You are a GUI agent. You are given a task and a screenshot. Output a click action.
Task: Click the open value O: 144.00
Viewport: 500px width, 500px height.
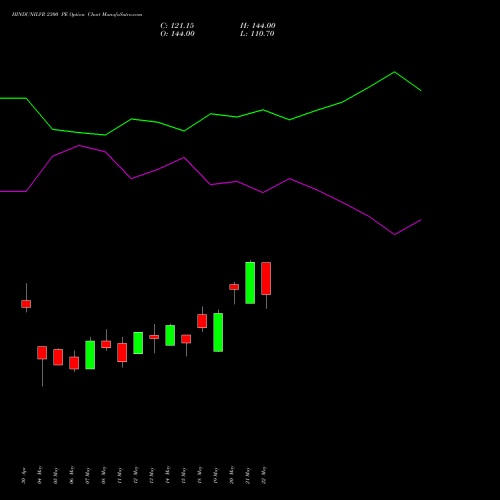177,34
